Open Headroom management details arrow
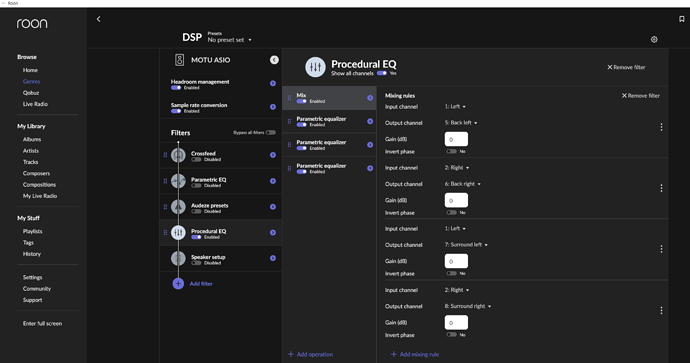This screenshot has width=690, height=363. 273,84
